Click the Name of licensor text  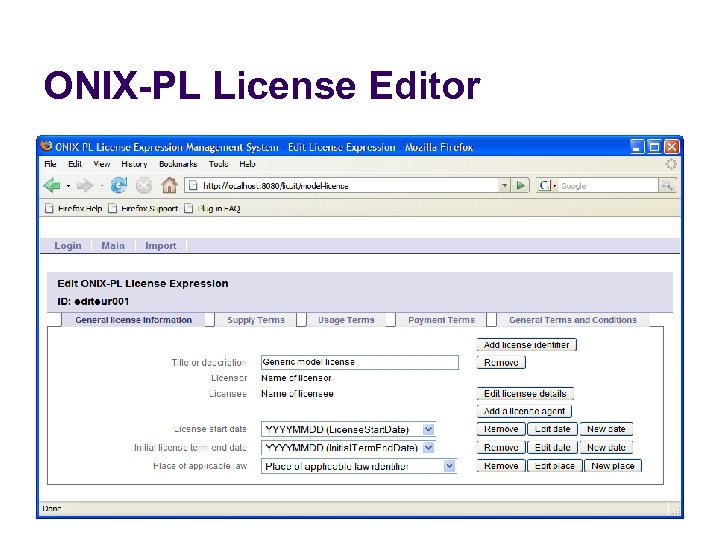tap(296, 378)
